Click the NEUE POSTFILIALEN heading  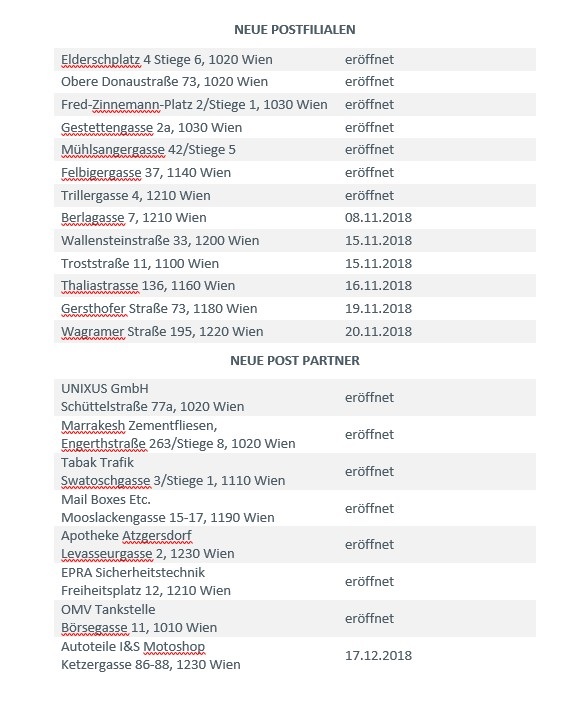295,30
